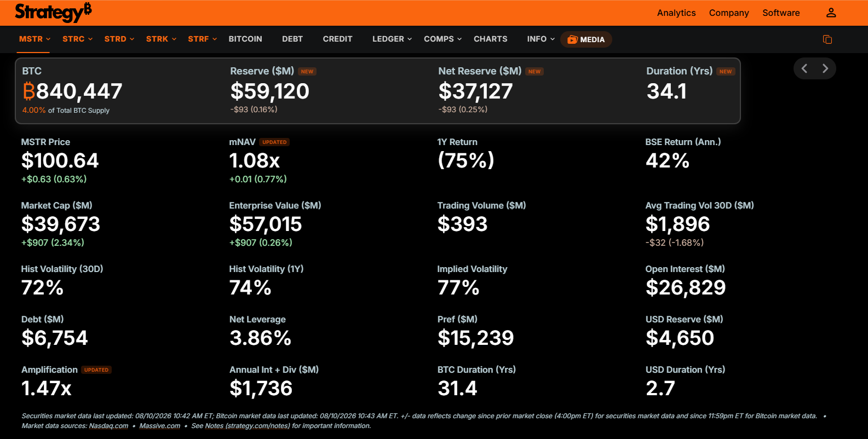
Task: Open the BITCOIN tab
Action: coord(245,39)
